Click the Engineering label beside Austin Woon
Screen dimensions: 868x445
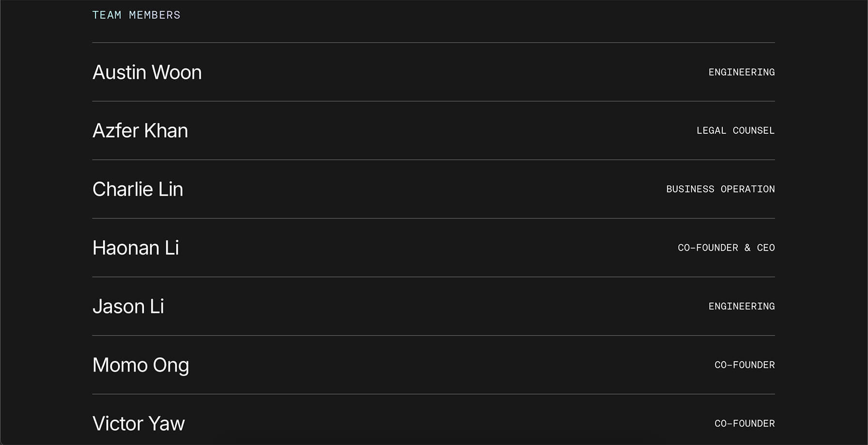point(742,72)
